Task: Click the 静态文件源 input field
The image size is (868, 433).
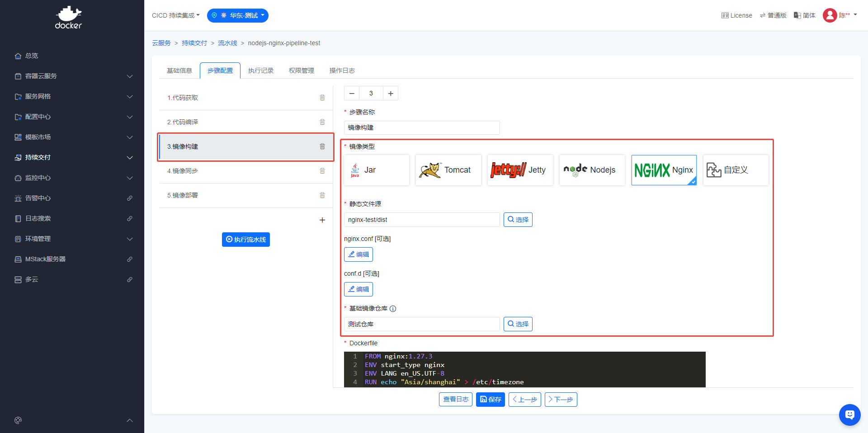Action: tap(421, 220)
